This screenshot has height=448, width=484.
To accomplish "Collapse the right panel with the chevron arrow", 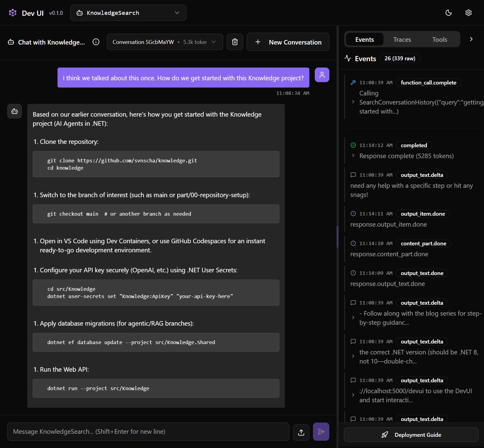I will pos(471,39).
